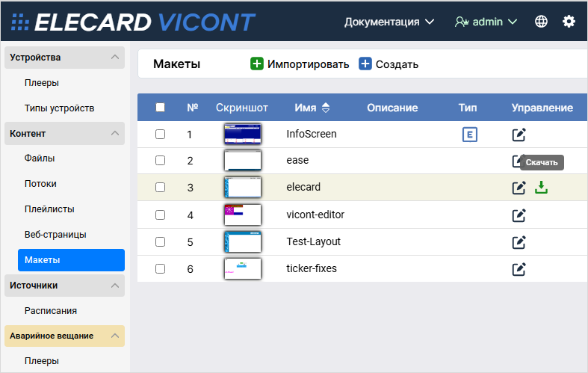Viewport: 588px width, 373px height.
Task: Edit the Test-Layout layout
Action: click(x=519, y=242)
